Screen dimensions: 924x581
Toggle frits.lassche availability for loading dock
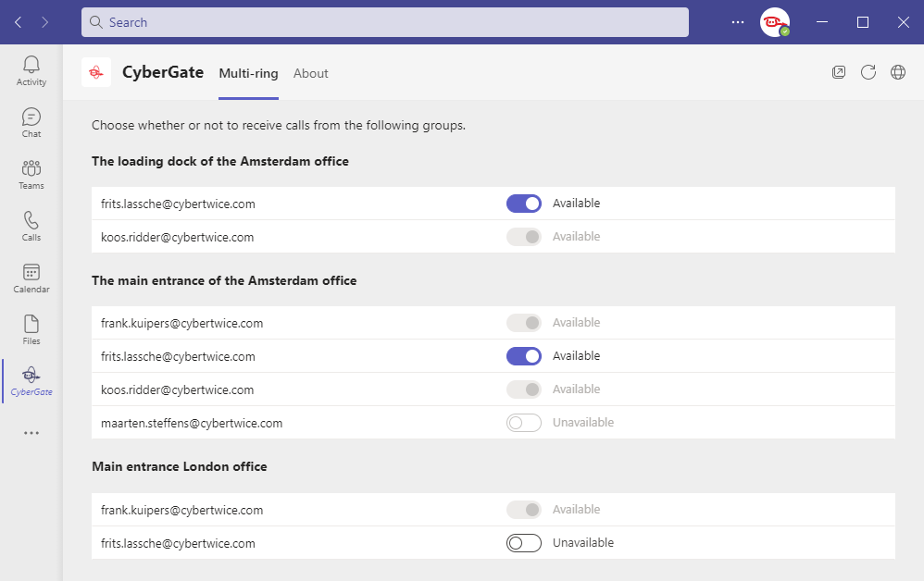pyautogui.click(x=524, y=204)
